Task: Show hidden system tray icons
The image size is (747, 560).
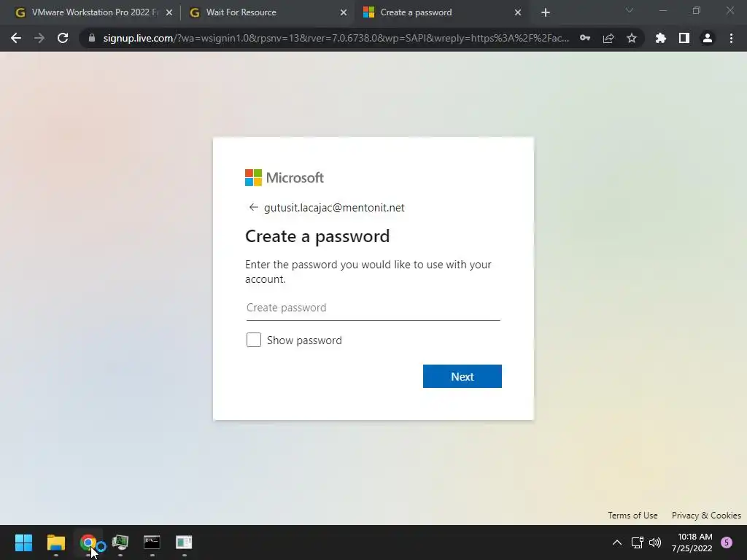Action: pyautogui.click(x=617, y=542)
